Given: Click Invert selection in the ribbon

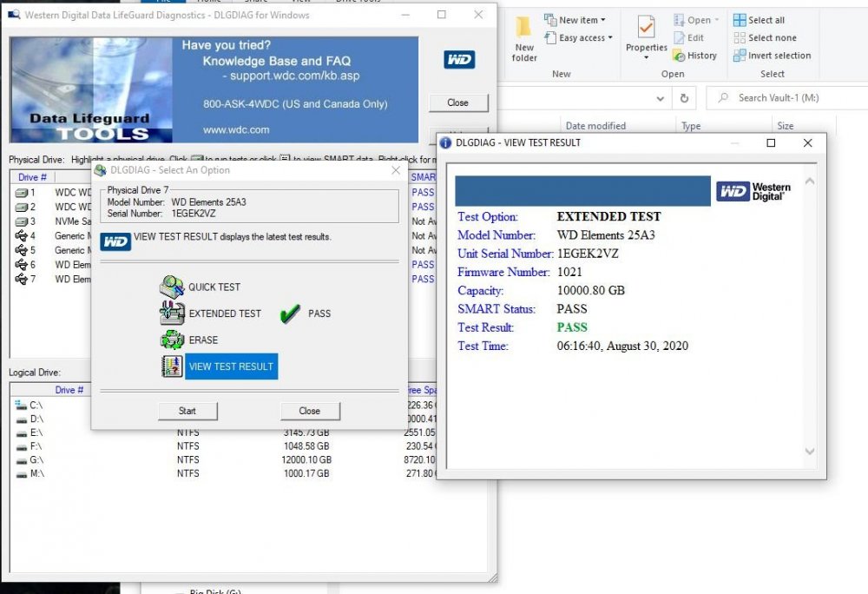Looking at the screenshot, I should (x=773, y=56).
